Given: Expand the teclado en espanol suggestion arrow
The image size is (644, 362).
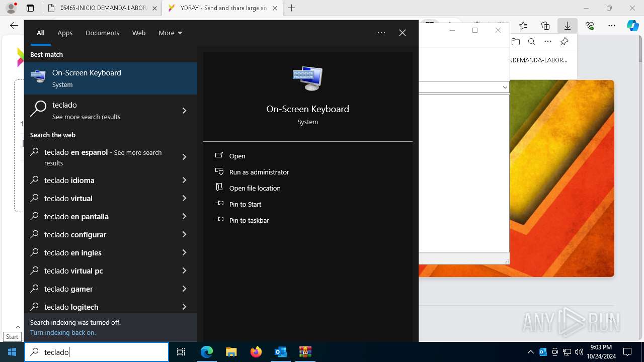Looking at the screenshot, I should point(184,157).
